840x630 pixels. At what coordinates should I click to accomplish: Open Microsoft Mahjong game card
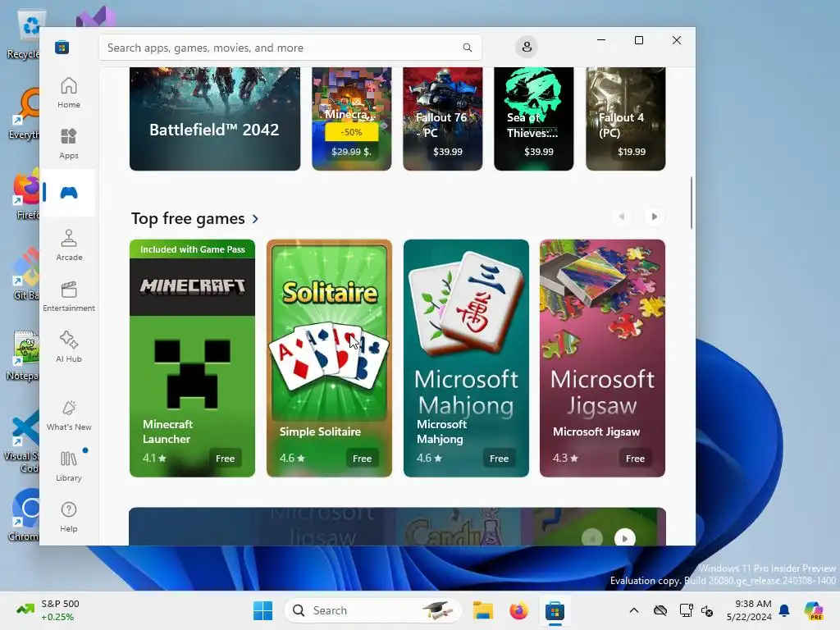[x=466, y=358]
